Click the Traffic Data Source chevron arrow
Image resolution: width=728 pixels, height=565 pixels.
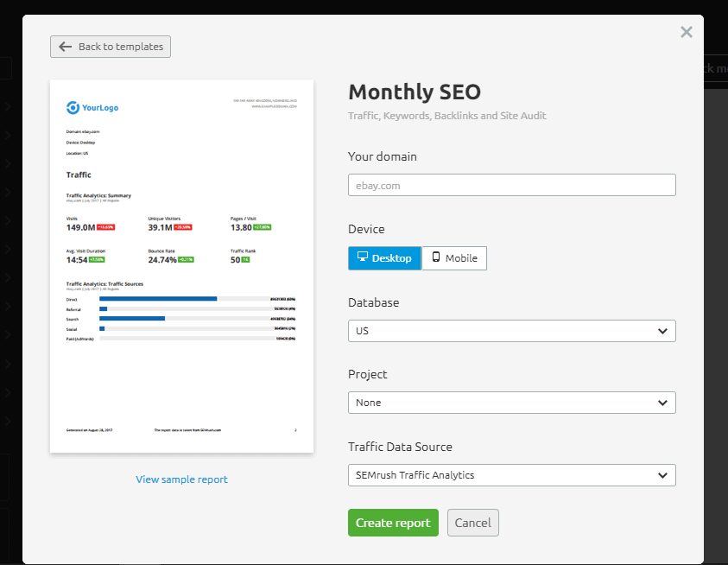pos(662,475)
